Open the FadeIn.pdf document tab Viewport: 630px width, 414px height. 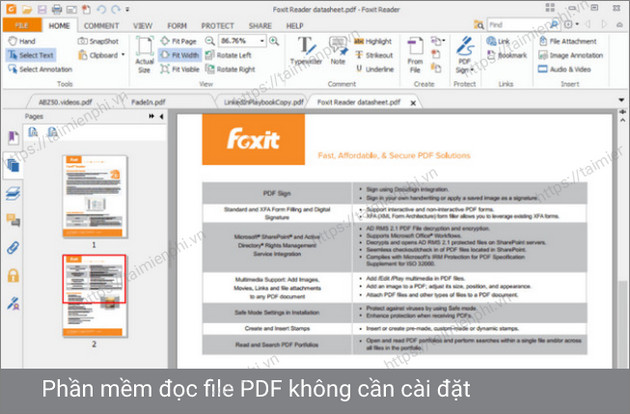click(x=148, y=102)
